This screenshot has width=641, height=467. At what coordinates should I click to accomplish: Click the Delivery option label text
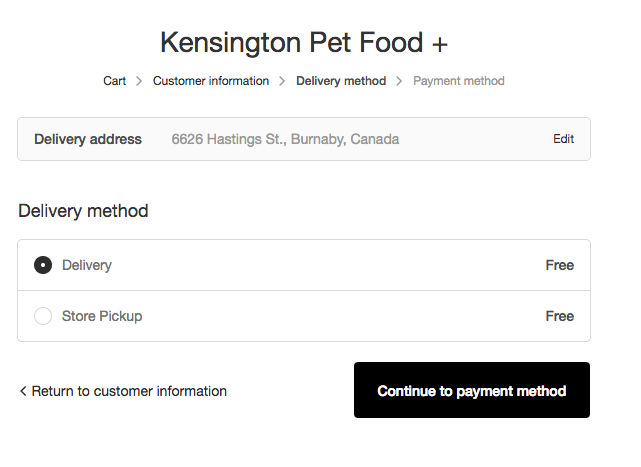click(x=87, y=265)
